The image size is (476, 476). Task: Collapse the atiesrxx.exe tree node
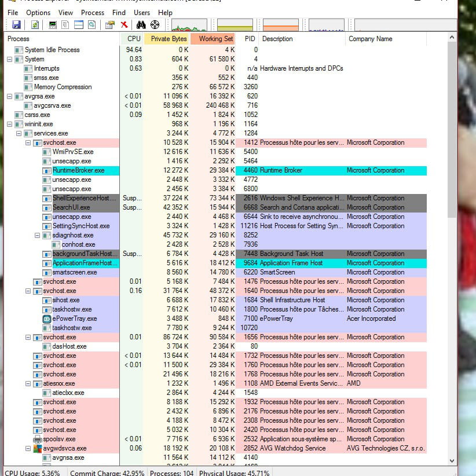coord(28,384)
